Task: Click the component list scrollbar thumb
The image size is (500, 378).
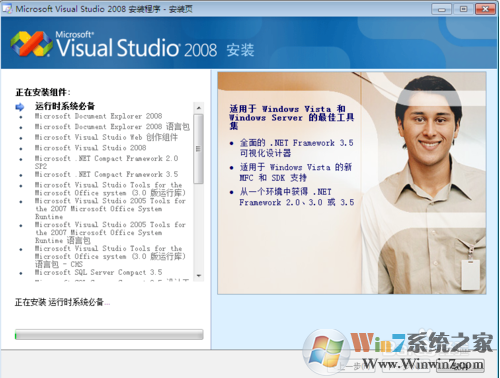Action: 198,149
